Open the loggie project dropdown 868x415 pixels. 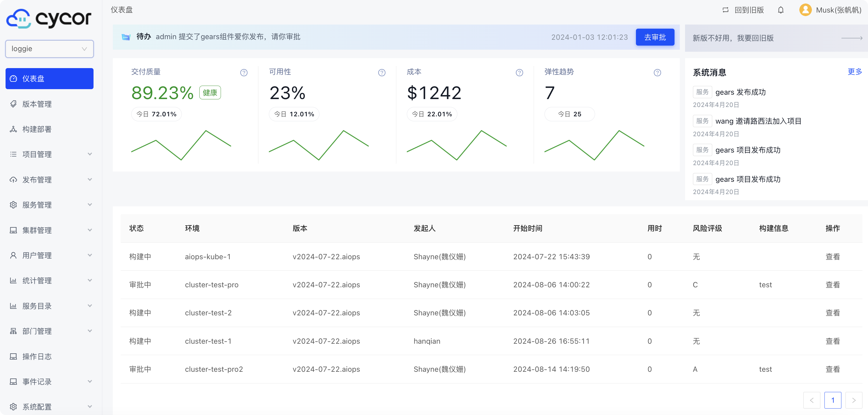click(x=49, y=49)
